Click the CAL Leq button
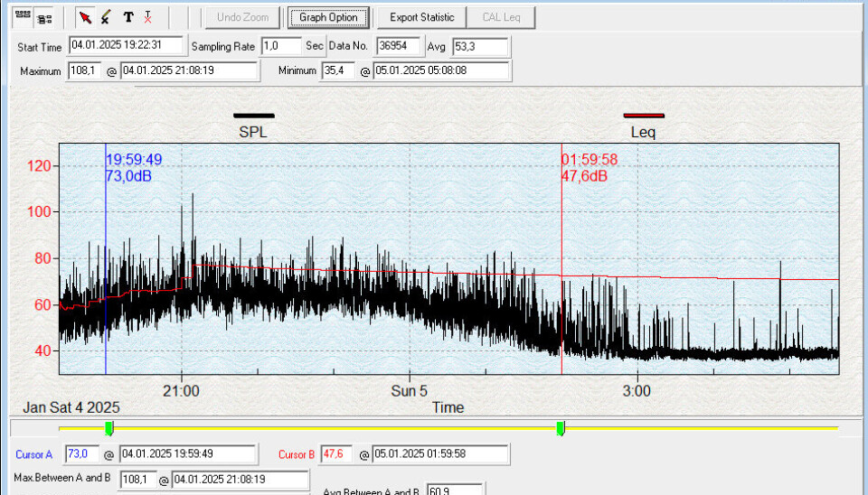Viewport: 868px width, 495px height. 502,17
